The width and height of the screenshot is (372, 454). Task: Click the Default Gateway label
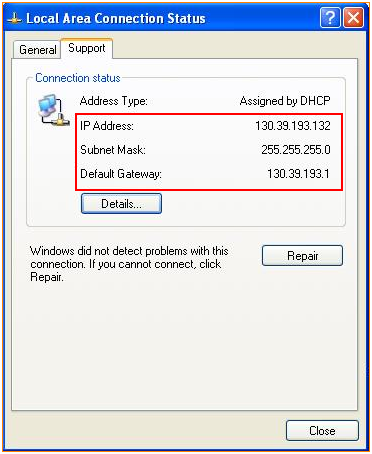click(x=121, y=174)
